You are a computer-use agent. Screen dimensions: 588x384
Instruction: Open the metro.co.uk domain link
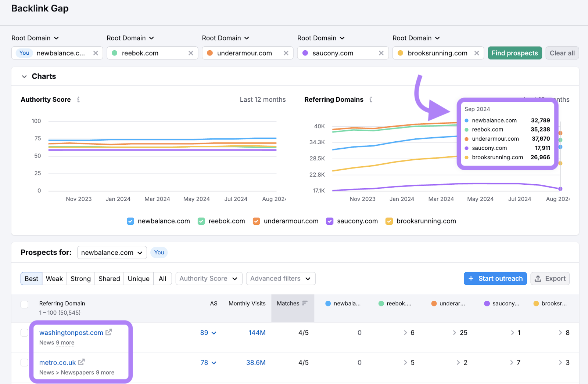(x=57, y=363)
